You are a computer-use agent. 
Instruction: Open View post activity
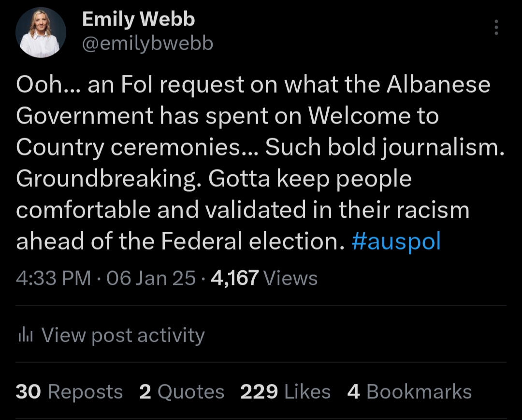tap(123, 335)
